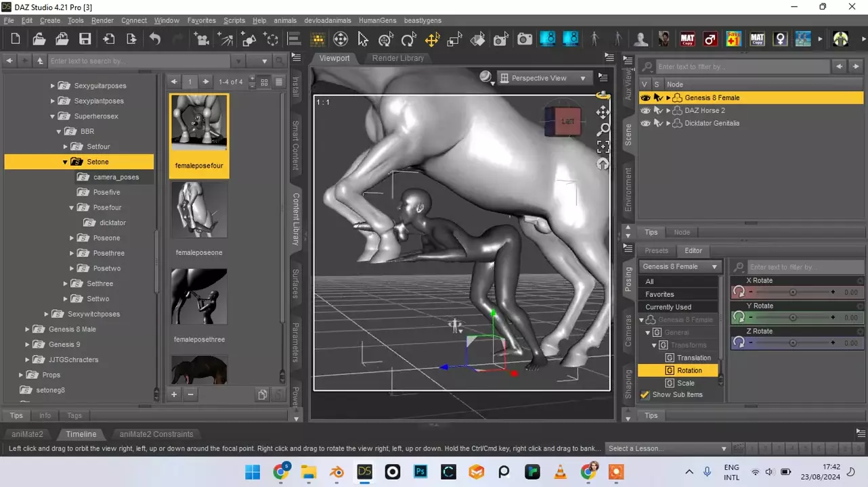Click the viewport zoom magnifier icon
This screenshot has width=868, height=487.
[x=603, y=129]
